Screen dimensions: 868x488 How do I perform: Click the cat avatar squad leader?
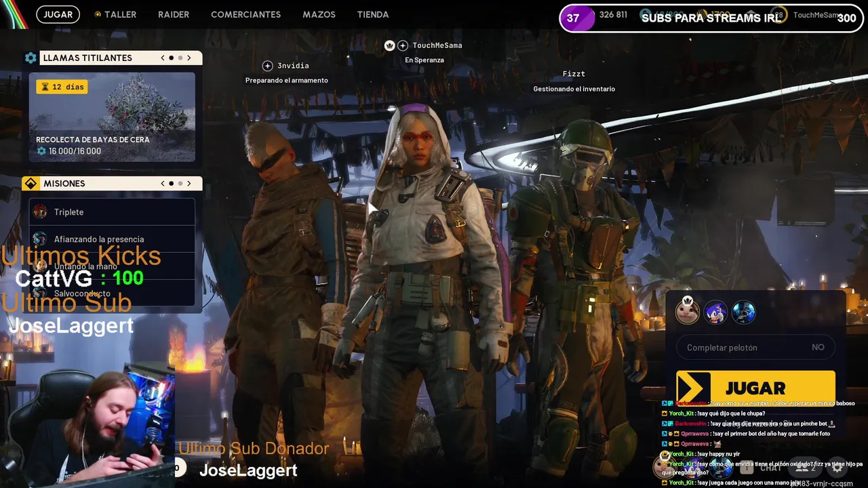[x=687, y=312]
